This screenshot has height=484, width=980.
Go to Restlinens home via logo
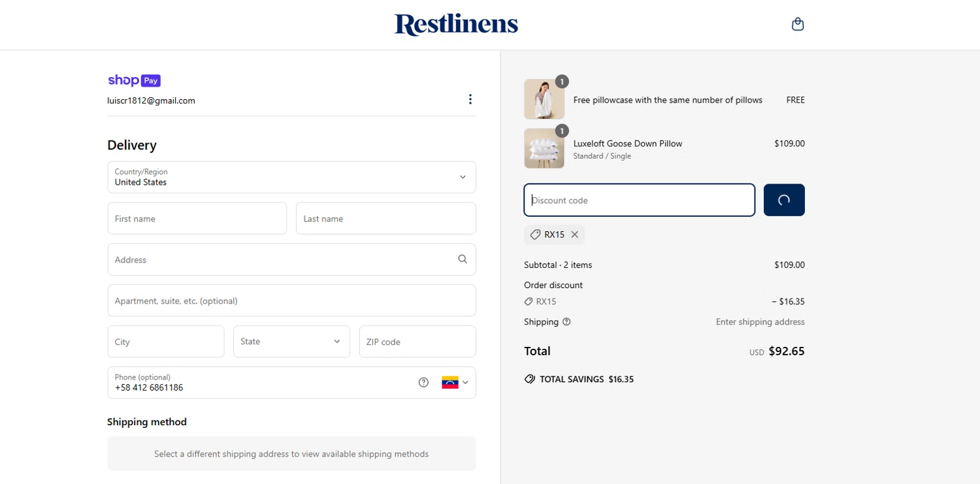[456, 24]
